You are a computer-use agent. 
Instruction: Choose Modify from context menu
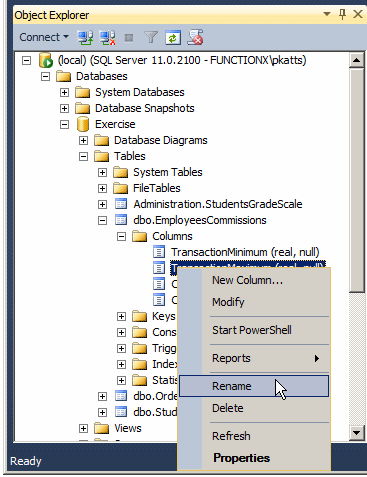pyautogui.click(x=254, y=302)
